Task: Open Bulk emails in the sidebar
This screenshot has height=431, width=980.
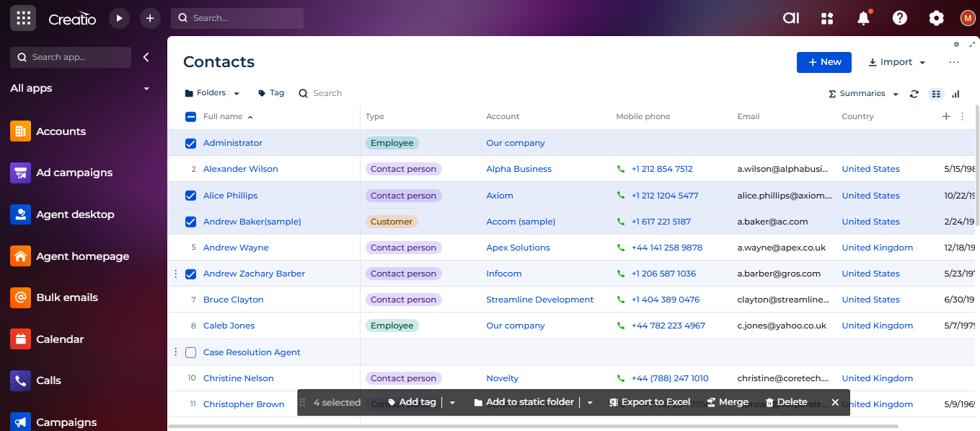Action: [66, 297]
